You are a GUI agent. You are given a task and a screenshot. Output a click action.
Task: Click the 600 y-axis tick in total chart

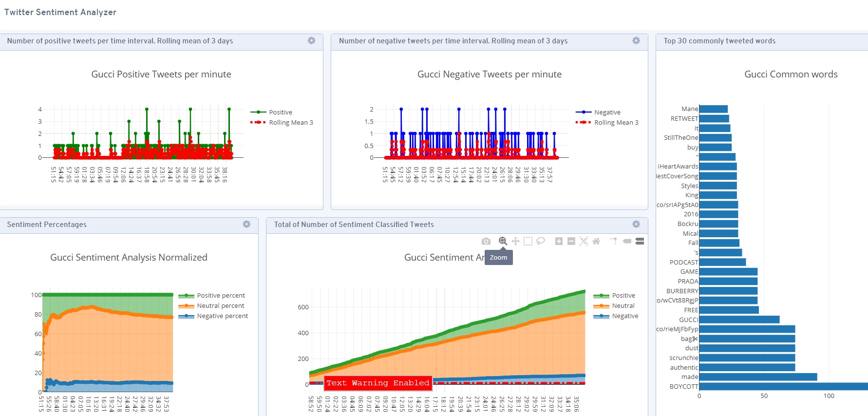303,307
